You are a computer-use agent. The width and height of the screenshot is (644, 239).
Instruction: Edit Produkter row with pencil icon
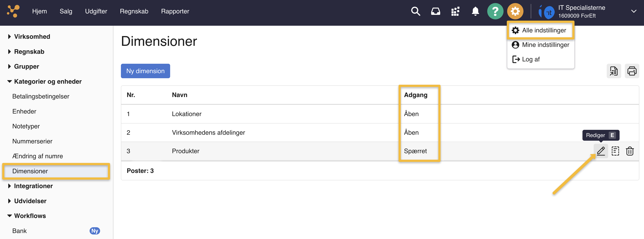pyautogui.click(x=601, y=151)
